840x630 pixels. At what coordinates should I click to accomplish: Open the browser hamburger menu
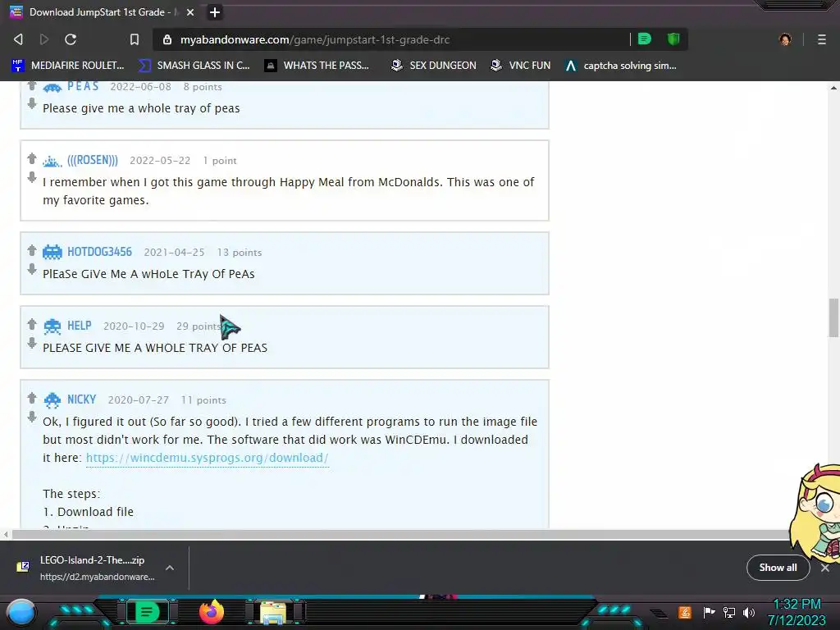click(822, 39)
